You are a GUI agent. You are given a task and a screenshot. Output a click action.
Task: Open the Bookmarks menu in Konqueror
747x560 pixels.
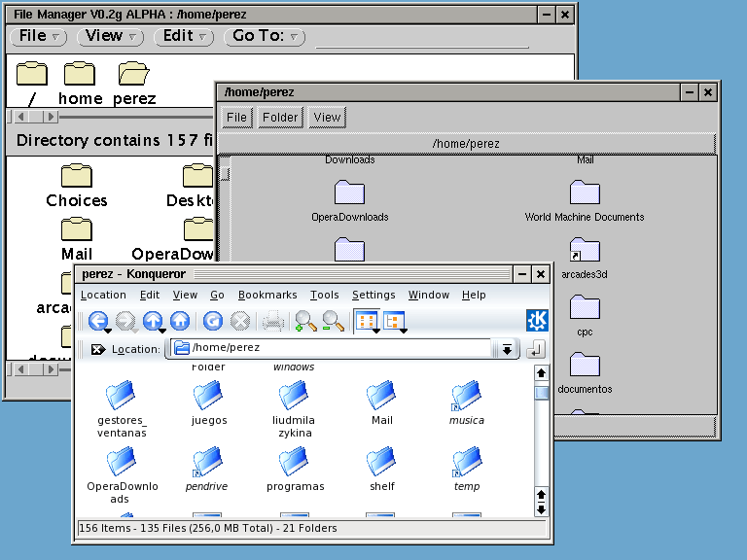coord(267,296)
